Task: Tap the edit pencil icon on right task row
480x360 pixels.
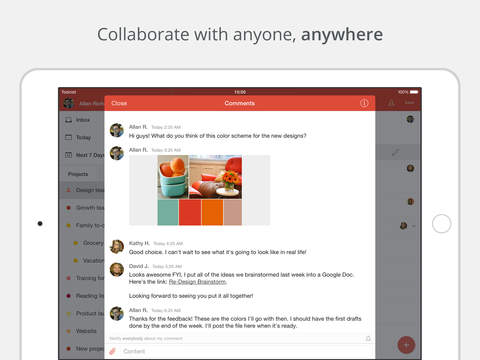Action: (395, 153)
